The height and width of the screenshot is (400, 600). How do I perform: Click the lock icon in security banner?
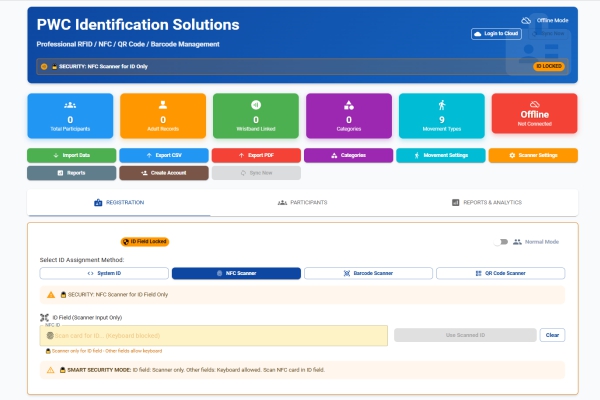pos(55,67)
